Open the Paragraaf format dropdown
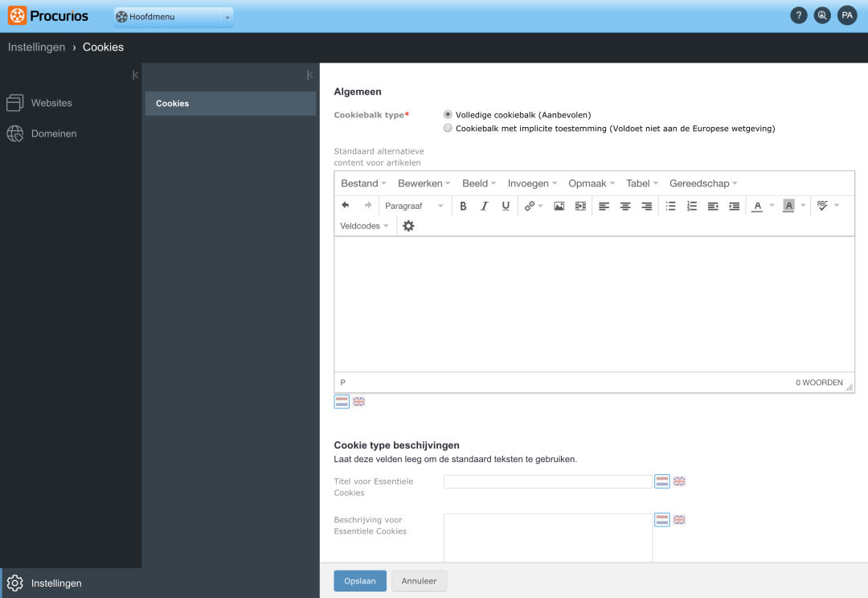The width and height of the screenshot is (868, 598). point(415,206)
